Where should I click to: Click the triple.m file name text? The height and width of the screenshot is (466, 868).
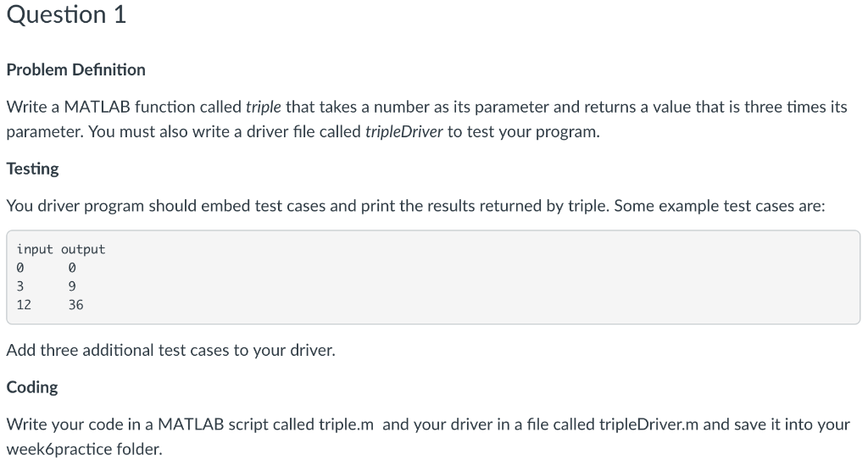pos(347,424)
